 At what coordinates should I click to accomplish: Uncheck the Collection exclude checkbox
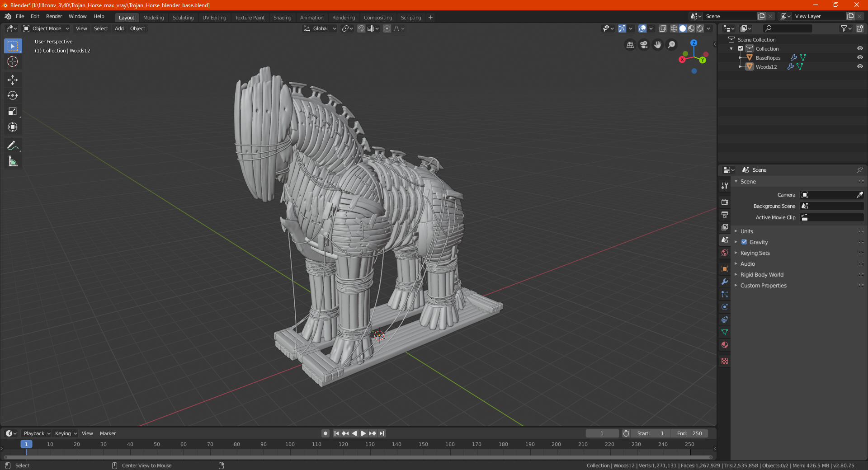click(x=741, y=48)
